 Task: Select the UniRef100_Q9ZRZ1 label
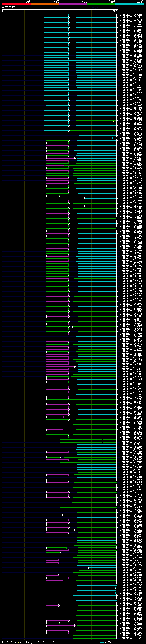(x=131, y=206)
